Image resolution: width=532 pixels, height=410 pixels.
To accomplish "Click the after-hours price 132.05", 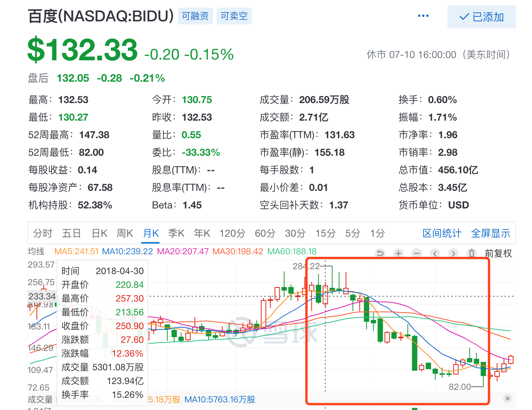I will point(73,78).
